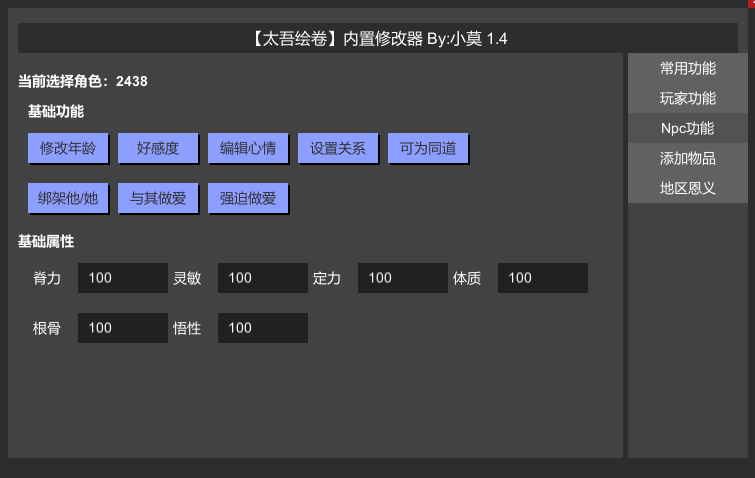Open 编辑心情 editor
The width and height of the screenshot is (755, 478).
click(x=248, y=148)
